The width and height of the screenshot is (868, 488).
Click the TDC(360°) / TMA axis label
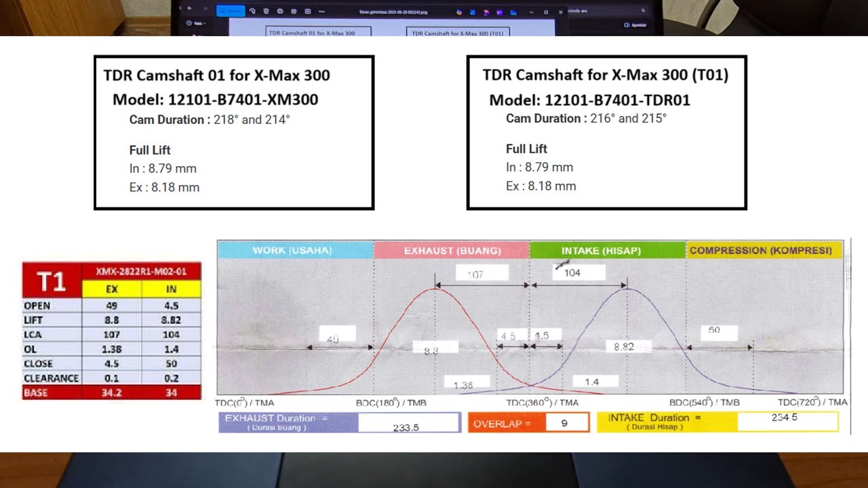542,403
